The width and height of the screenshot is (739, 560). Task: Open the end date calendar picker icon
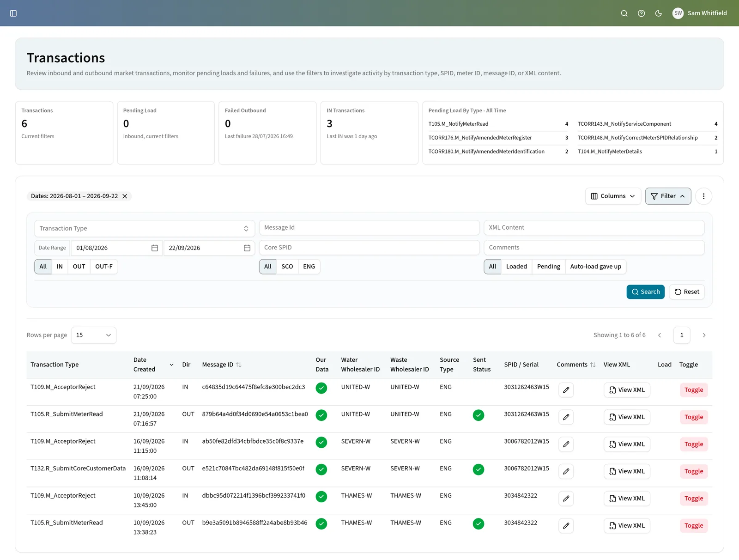(x=247, y=248)
